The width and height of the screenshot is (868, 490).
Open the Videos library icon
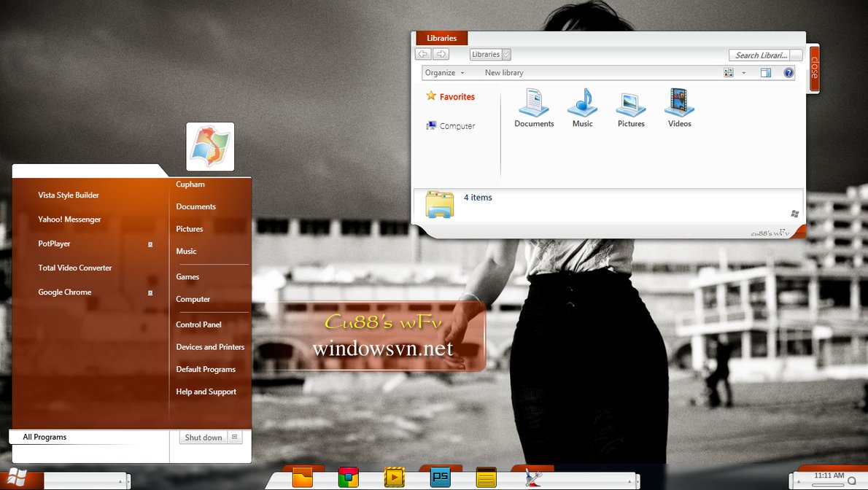[679, 103]
